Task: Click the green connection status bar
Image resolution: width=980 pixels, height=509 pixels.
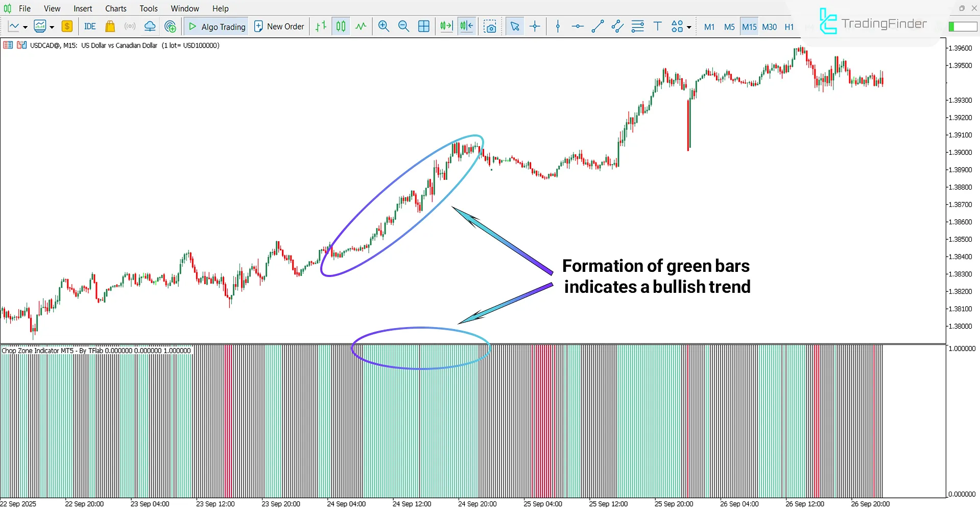Action: click(x=963, y=26)
